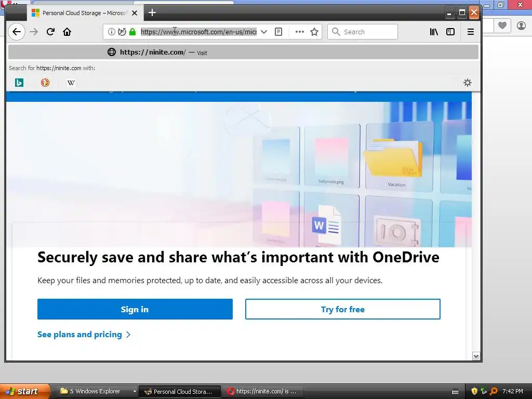
Task: Close the Personal Cloud Storage tab
Action: tap(135, 13)
